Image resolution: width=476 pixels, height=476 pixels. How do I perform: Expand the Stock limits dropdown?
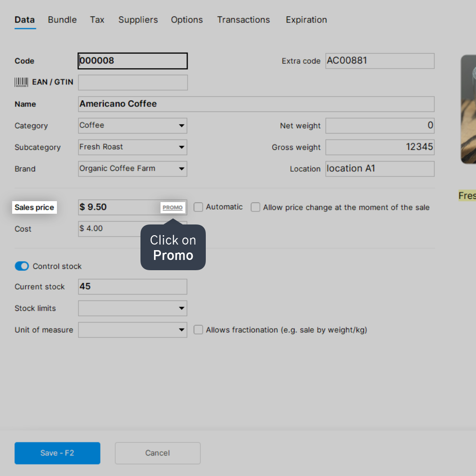tap(133, 308)
